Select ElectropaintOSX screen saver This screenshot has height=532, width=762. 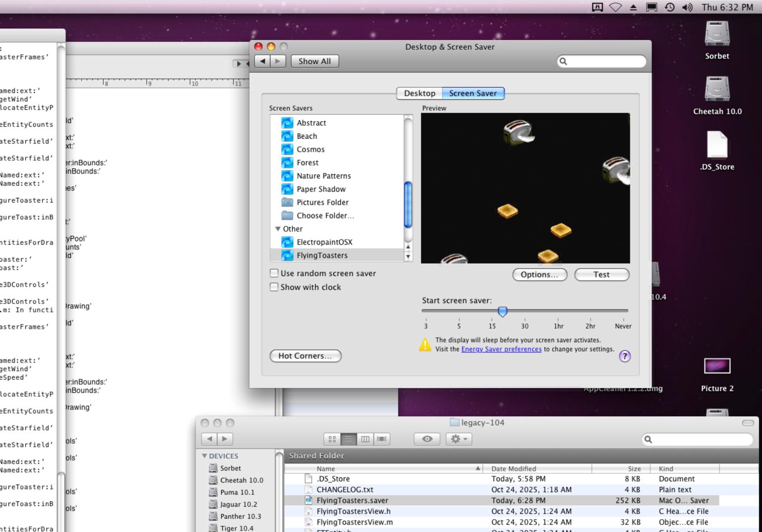[324, 242]
